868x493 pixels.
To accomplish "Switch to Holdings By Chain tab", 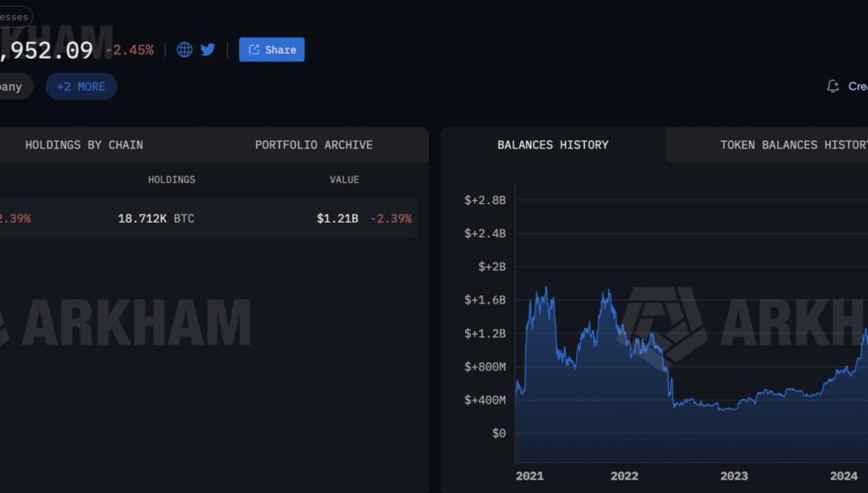I will 84,145.
